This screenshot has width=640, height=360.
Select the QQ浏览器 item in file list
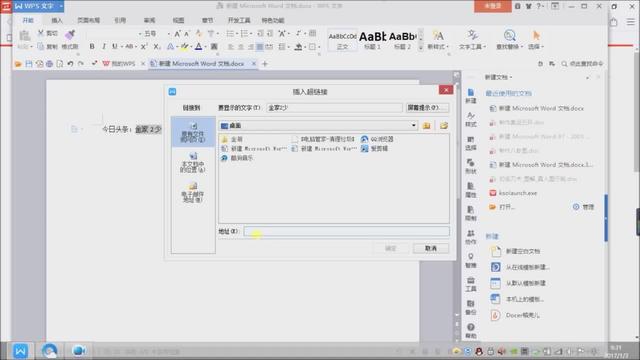[378, 139]
